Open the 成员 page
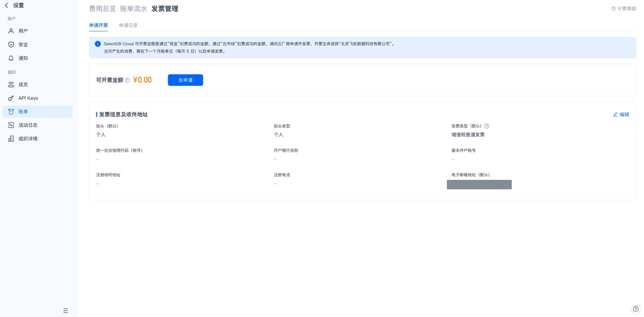644x317 pixels. (x=37, y=84)
